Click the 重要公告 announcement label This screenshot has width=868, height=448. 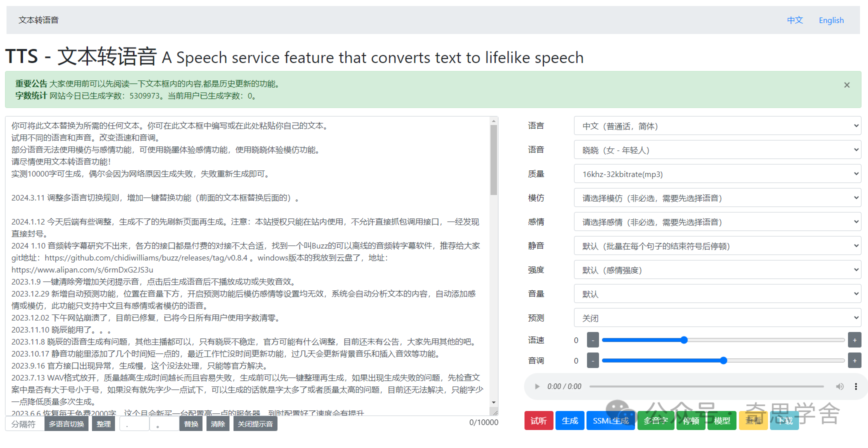point(31,84)
